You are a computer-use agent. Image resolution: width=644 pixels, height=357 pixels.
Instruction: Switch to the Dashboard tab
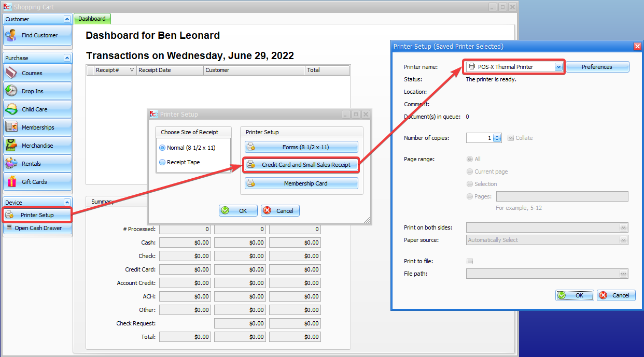(x=92, y=19)
